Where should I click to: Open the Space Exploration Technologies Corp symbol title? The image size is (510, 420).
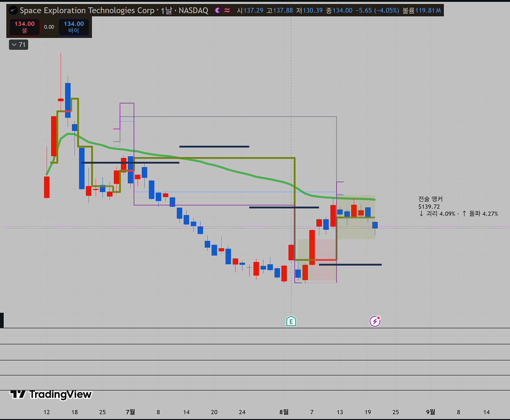(x=87, y=10)
